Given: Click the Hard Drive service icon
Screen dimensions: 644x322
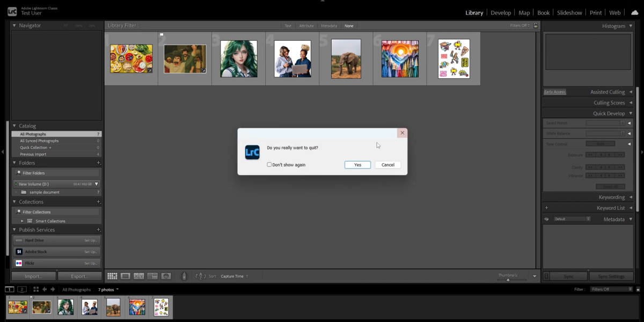Looking at the screenshot, I should [19, 240].
